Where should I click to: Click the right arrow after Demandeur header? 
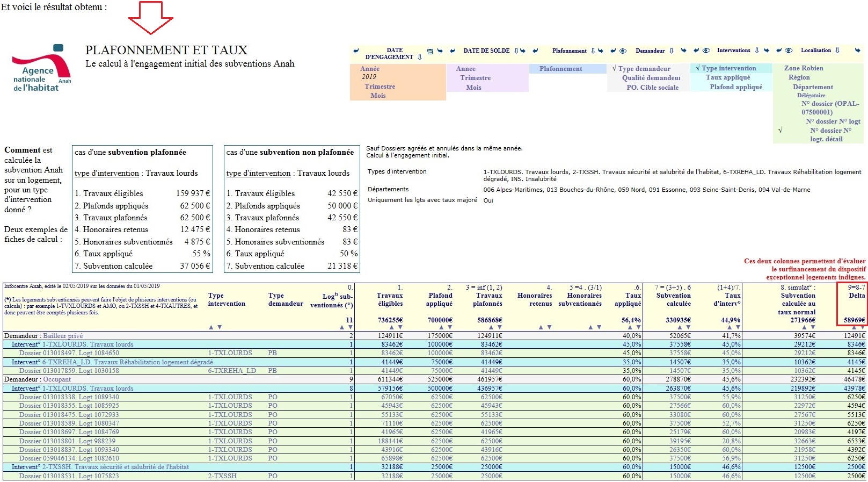click(x=684, y=50)
